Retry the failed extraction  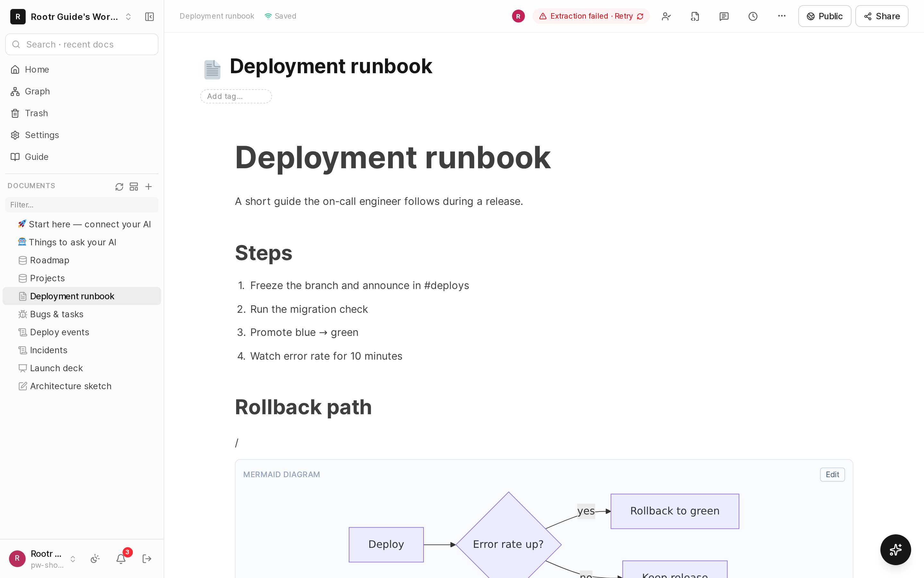click(591, 16)
